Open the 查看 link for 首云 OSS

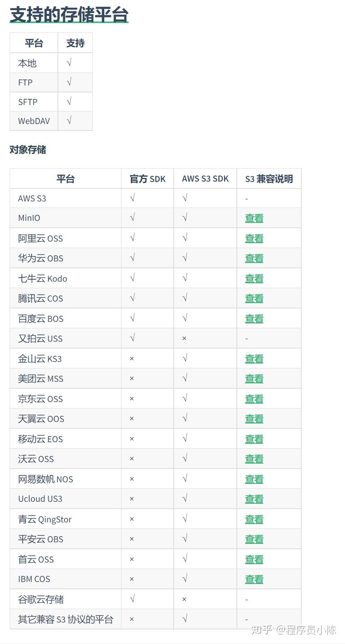click(x=254, y=559)
